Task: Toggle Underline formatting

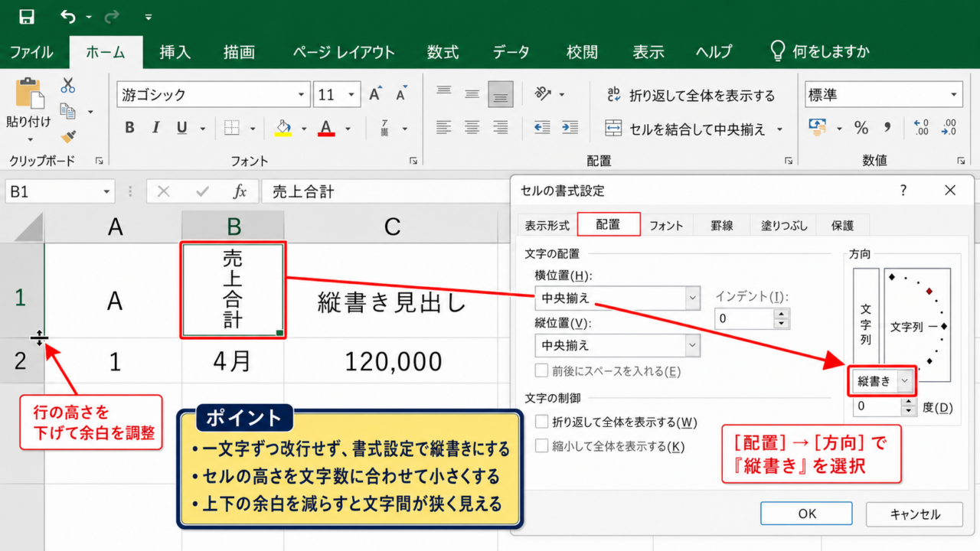Action: click(181, 128)
